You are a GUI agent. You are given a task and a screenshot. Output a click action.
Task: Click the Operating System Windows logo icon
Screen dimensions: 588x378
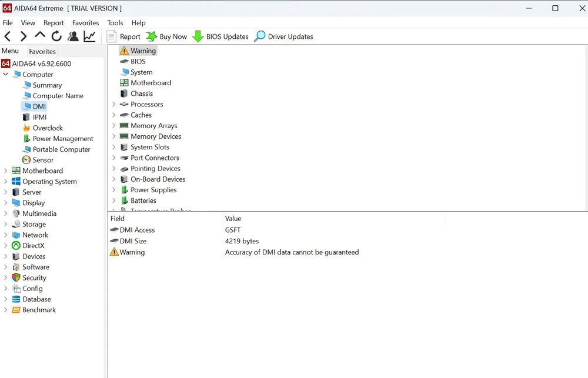point(16,182)
